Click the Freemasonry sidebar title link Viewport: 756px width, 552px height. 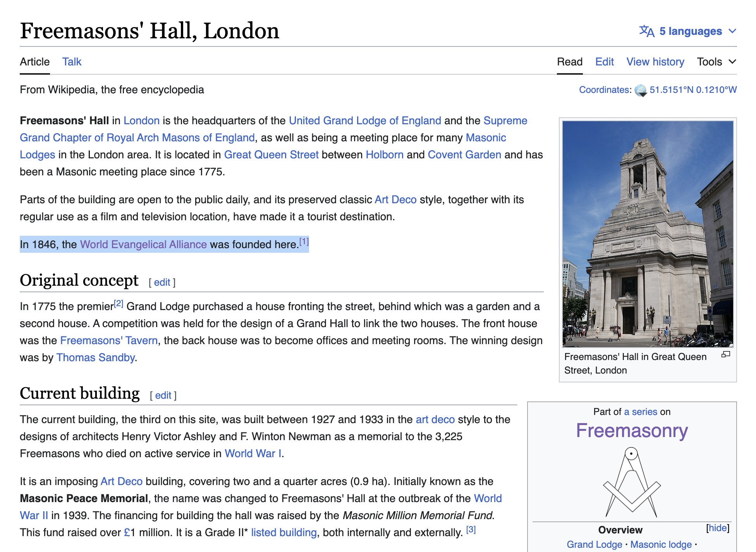pyautogui.click(x=632, y=430)
